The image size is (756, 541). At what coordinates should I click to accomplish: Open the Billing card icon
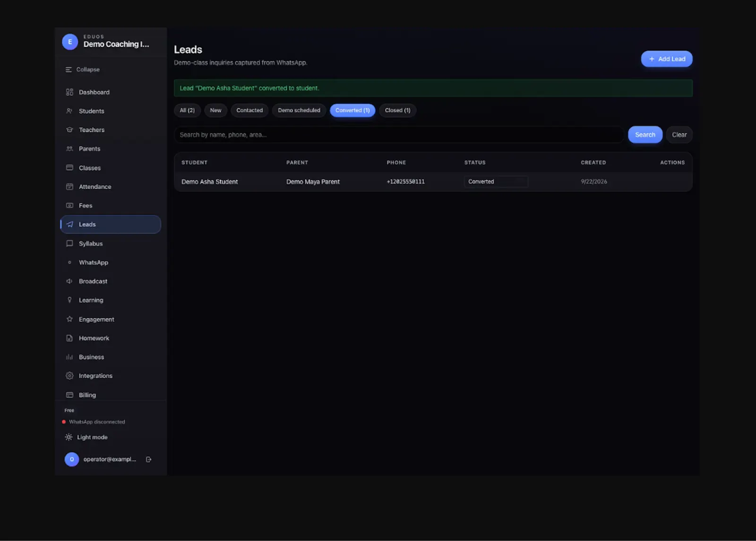click(69, 395)
